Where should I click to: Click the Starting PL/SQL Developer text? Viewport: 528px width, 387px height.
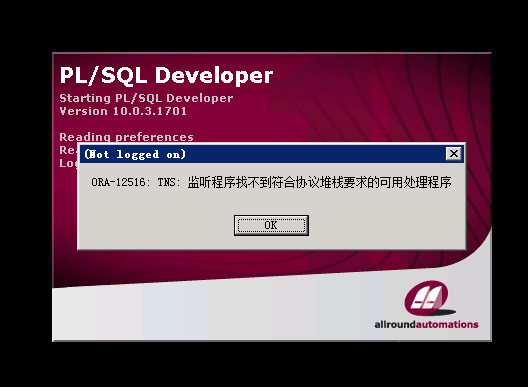[x=146, y=98]
